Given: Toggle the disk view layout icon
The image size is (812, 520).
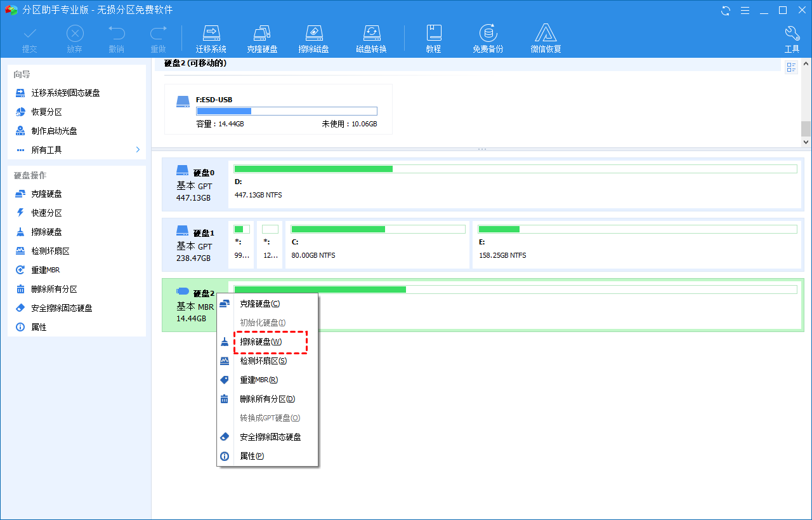Looking at the screenshot, I should 791,67.
